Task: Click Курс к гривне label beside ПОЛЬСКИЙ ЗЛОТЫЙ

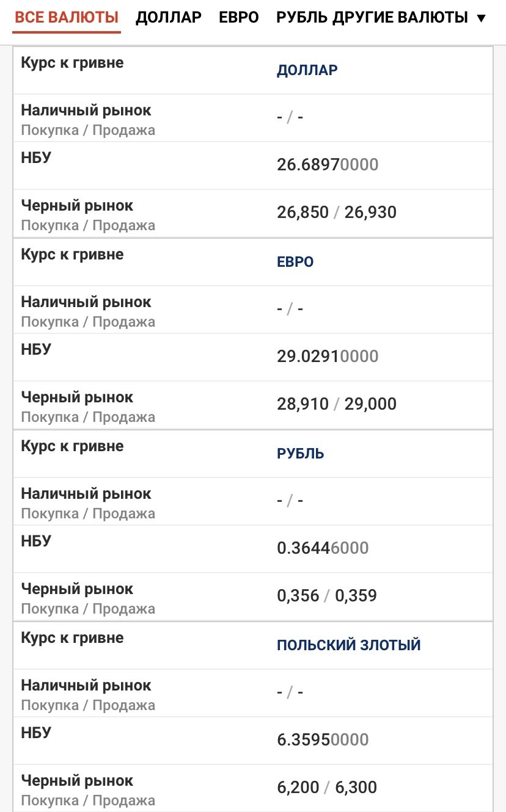Action: [x=72, y=638]
